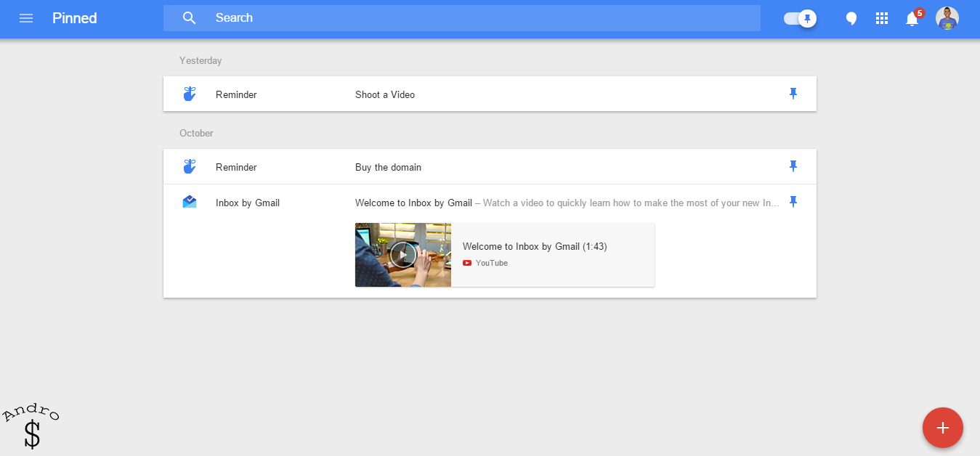Unpin the Welcome to Inbox email
The width and height of the screenshot is (980, 456).
point(793,202)
